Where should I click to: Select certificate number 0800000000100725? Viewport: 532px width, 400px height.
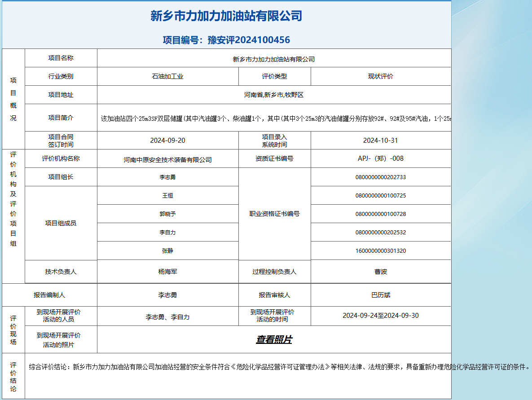381,195
